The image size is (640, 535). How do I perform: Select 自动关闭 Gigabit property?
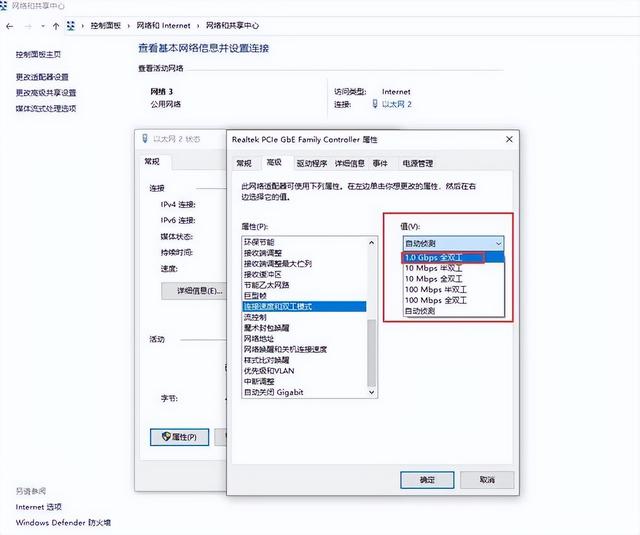click(304, 392)
